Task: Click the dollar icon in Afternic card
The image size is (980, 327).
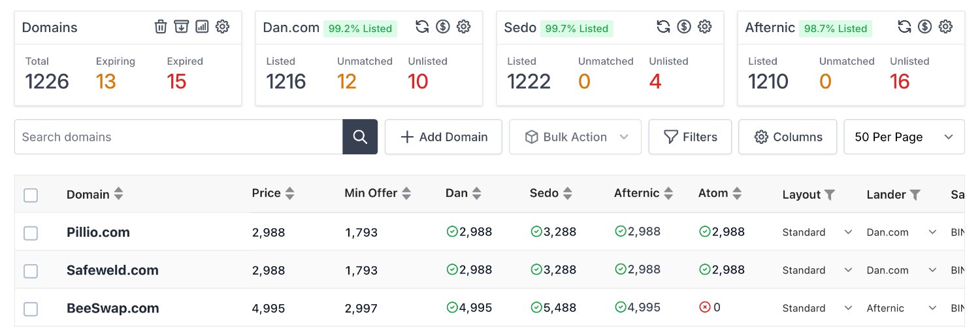Action: (x=925, y=27)
